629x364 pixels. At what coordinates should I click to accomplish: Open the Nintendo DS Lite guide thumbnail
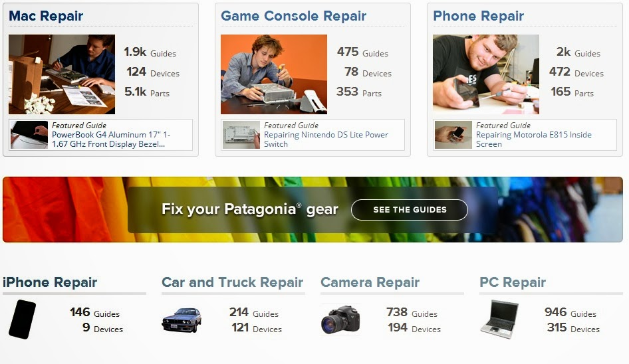tap(241, 135)
